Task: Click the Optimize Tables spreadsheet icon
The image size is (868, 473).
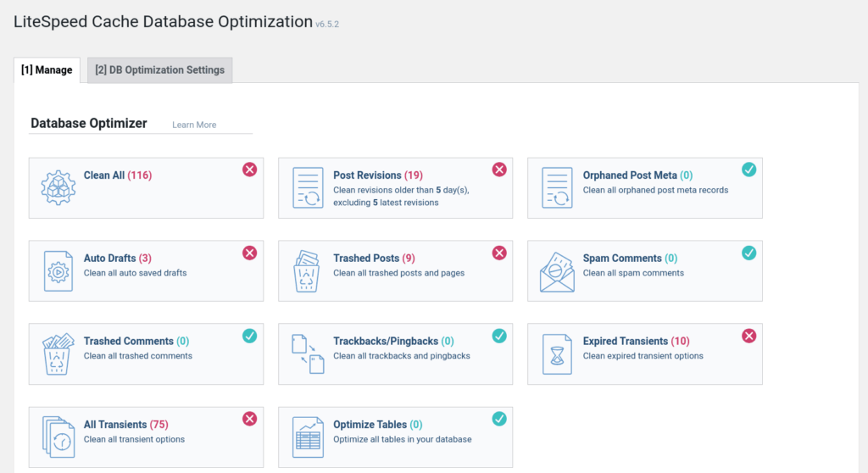Action: pos(308,437)
